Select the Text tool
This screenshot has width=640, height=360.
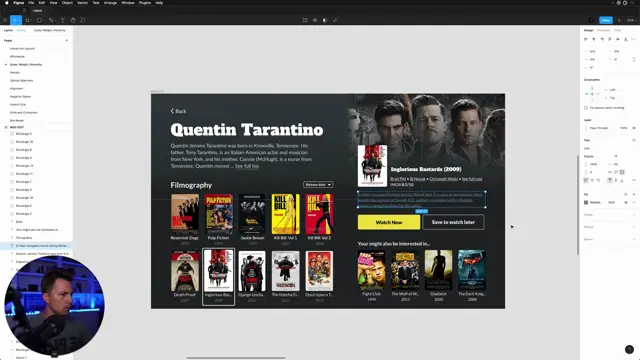click(63, 20)
